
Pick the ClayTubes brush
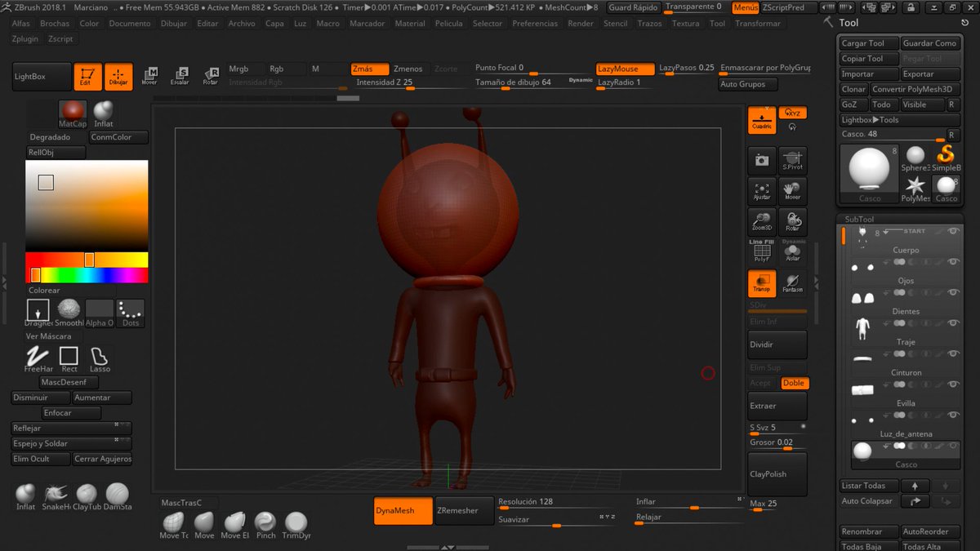pos(87,496)
